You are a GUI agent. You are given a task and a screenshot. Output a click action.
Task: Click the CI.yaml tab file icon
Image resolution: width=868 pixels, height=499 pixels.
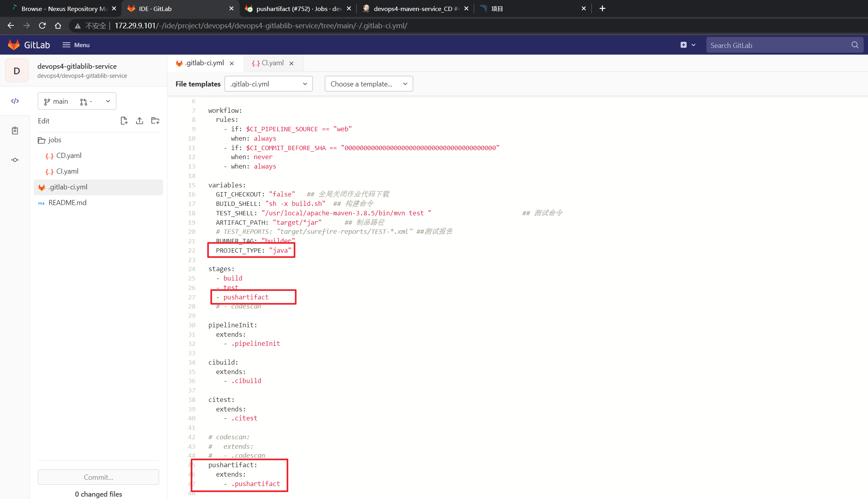pos(256,63)
